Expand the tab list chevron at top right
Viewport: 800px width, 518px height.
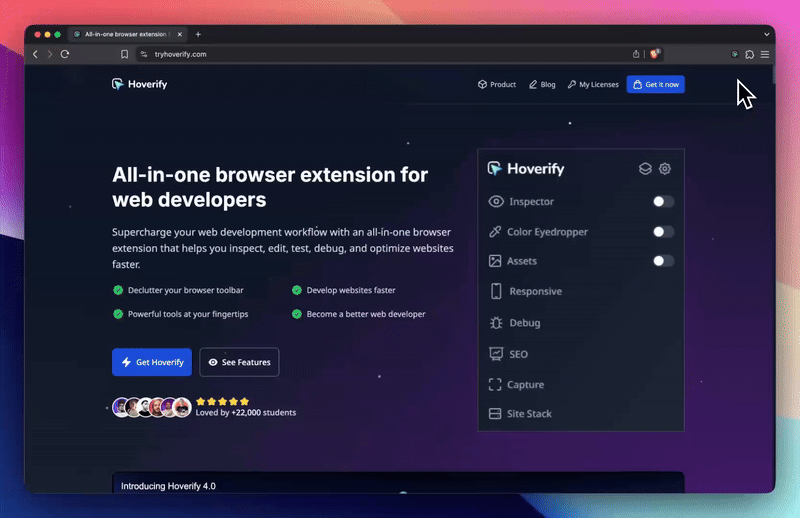pos(766,34)
